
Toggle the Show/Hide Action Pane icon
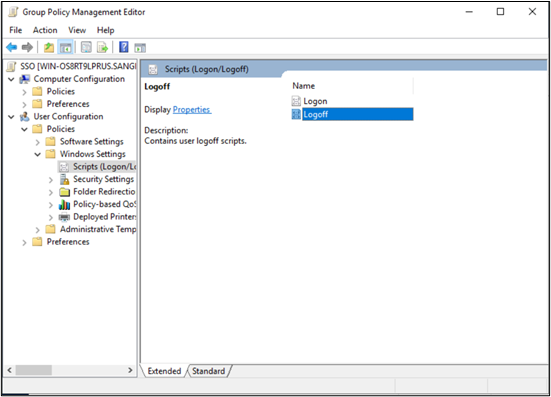tap(140, 47)
